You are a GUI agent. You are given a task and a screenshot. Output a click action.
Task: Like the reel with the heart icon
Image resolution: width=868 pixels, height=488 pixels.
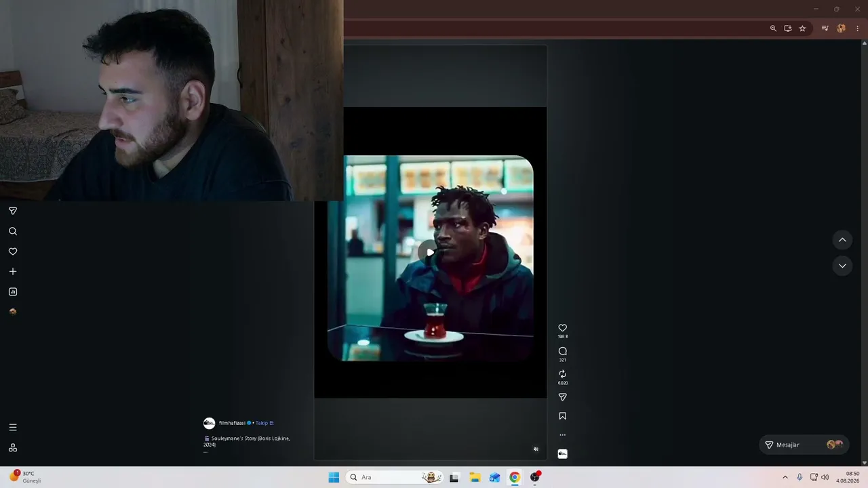click(562, 328)
